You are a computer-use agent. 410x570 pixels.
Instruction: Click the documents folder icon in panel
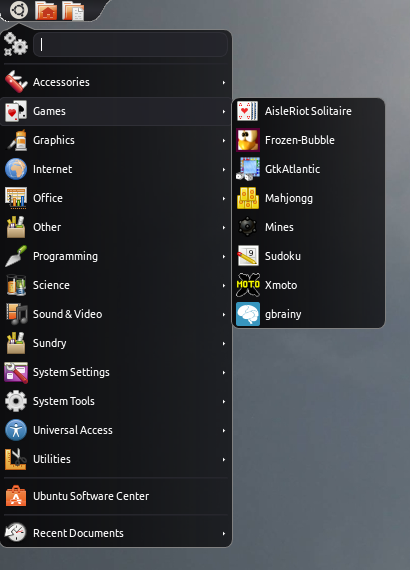pos(73,11)
